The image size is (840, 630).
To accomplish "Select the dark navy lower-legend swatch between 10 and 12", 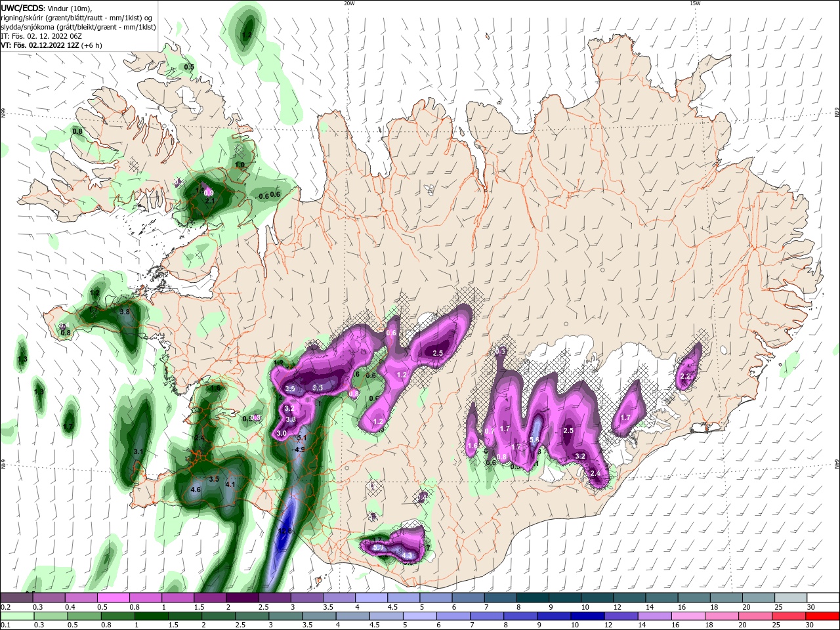I will click(x=587, y=616).
